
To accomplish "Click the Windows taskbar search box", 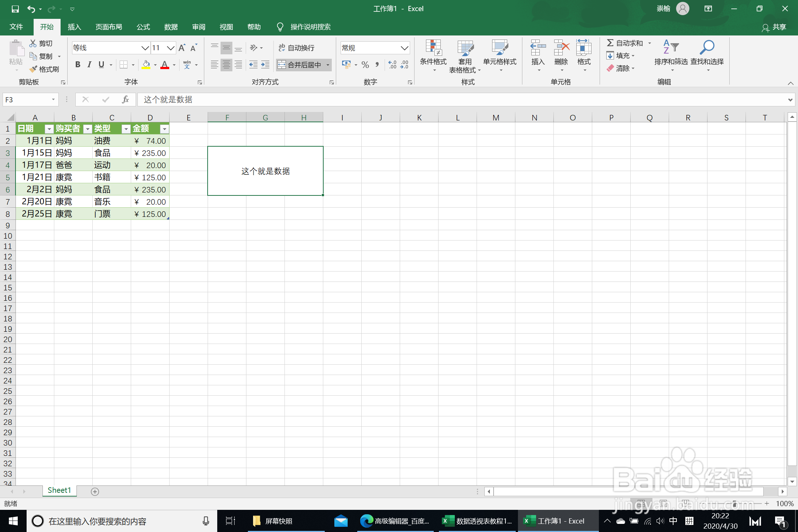I will coord(122,521).
